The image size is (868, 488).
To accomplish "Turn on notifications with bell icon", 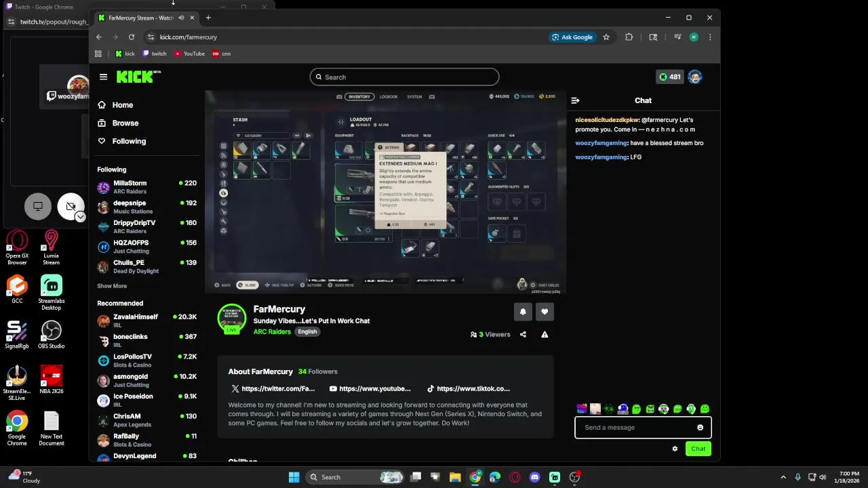I will point(523,312).
